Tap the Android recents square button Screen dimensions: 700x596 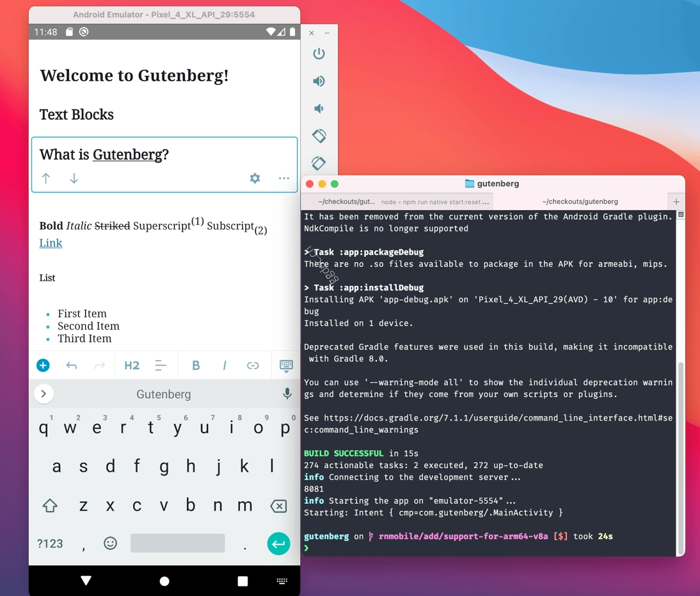click(243, 581)
